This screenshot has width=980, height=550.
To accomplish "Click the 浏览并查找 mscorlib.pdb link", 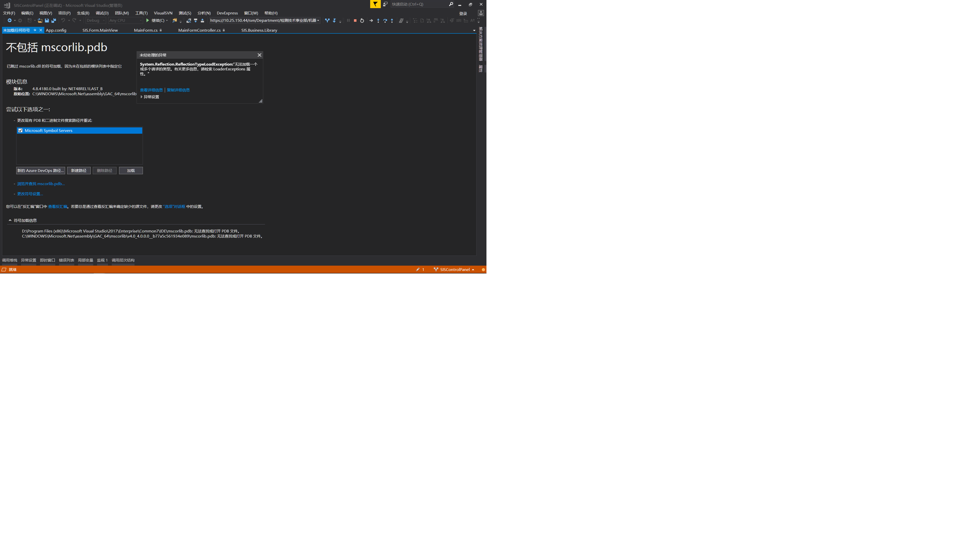I will tap(41, 184).
